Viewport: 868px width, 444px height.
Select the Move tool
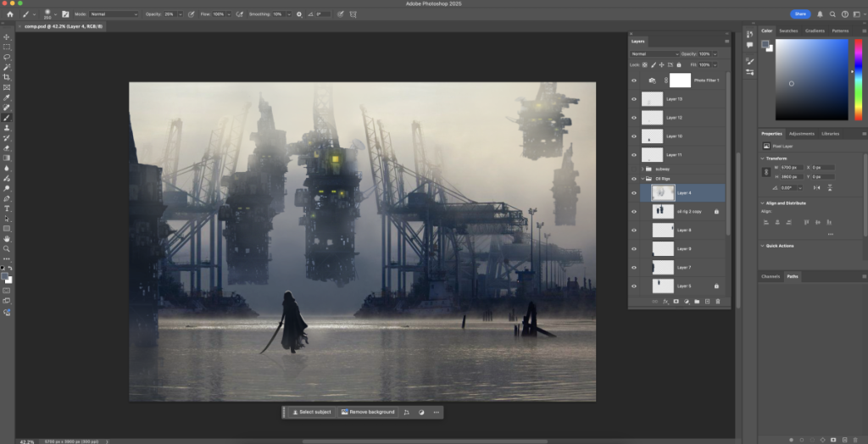[7, 37]
